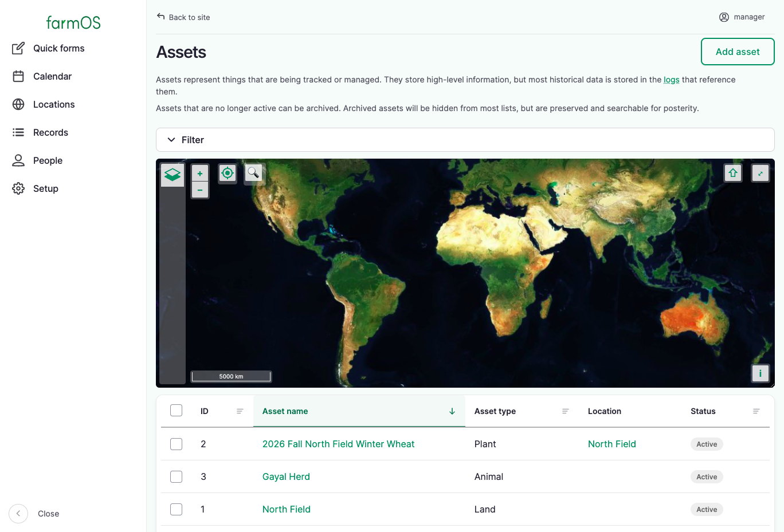784x532 pixels.
Task: Zoom out on the map
Action: (200, 190)
